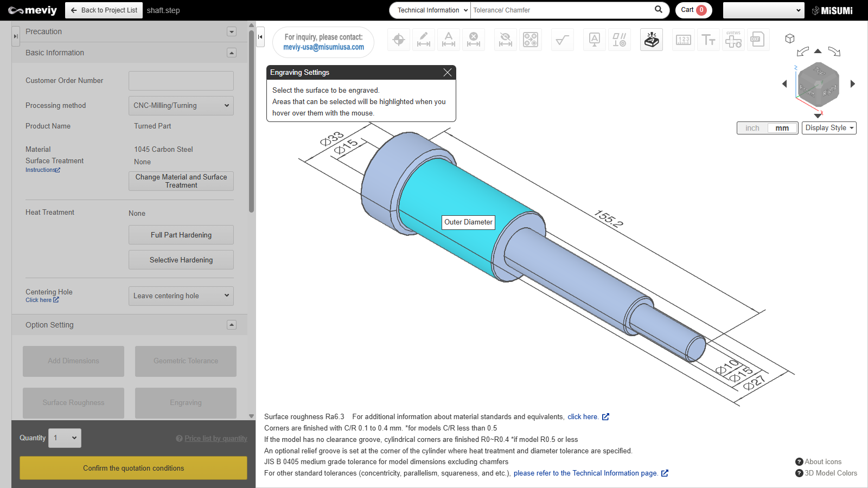The image size is (868, 488).
Task: Open the Processing method dropdown
Action: point(181,106)
